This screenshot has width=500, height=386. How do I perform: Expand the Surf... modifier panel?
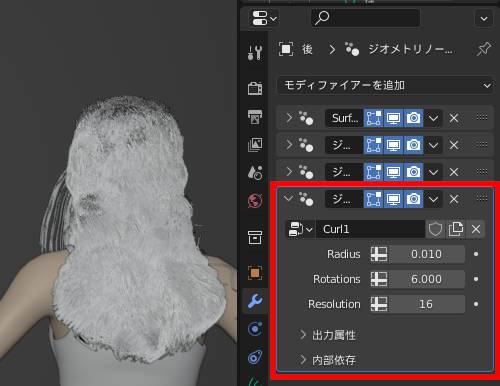(x=289, y=118)
